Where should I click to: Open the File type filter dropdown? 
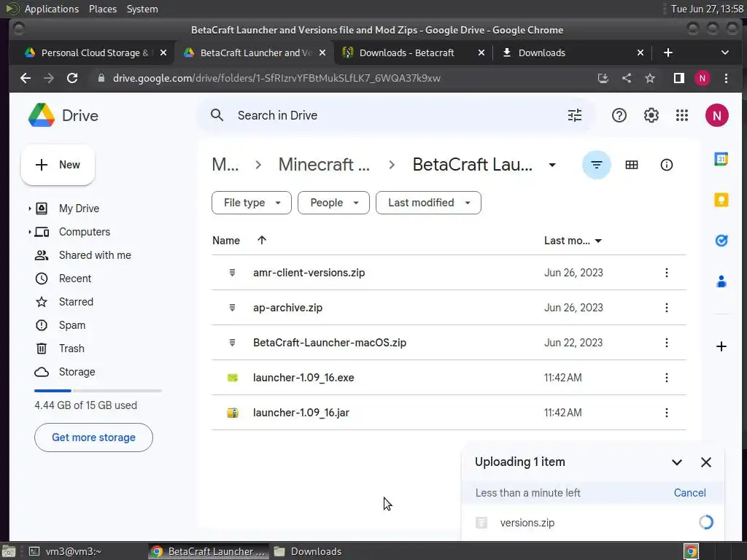252,203
